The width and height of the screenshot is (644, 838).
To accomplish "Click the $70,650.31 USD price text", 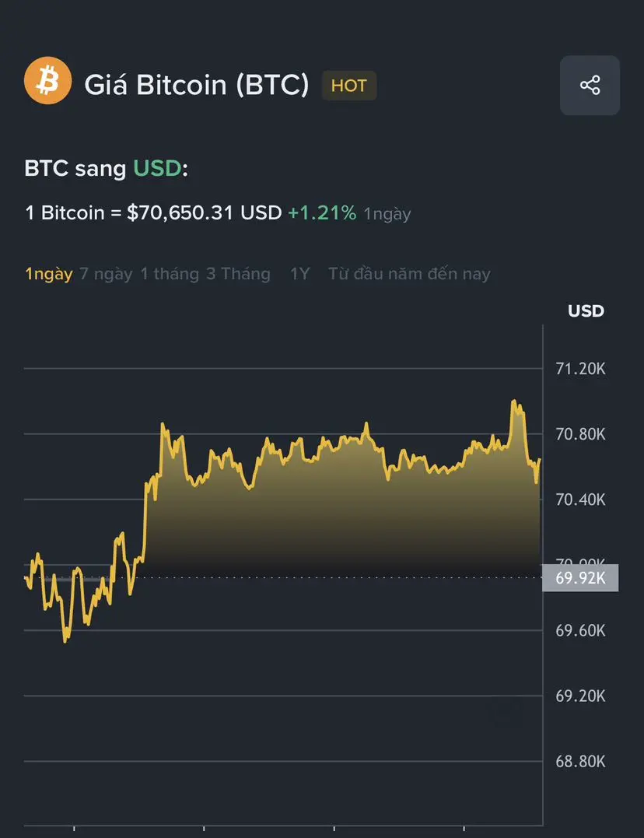I will pos(204,213).
